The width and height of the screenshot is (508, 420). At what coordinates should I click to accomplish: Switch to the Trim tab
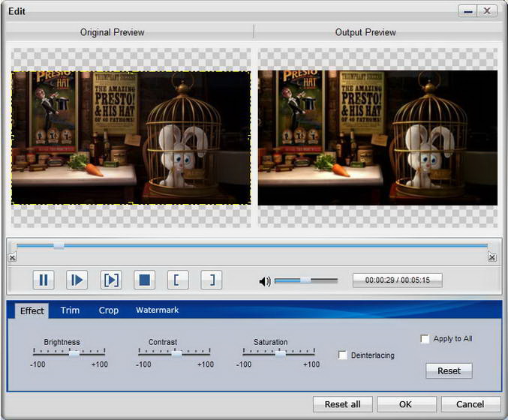pyautogui.click(x=70, y=310)
